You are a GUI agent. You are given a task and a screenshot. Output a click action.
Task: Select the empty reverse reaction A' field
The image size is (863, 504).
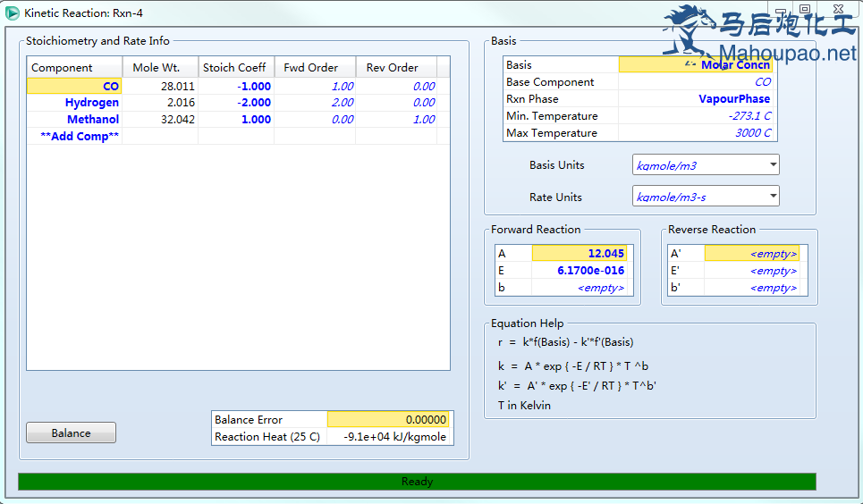coord(755,254)
